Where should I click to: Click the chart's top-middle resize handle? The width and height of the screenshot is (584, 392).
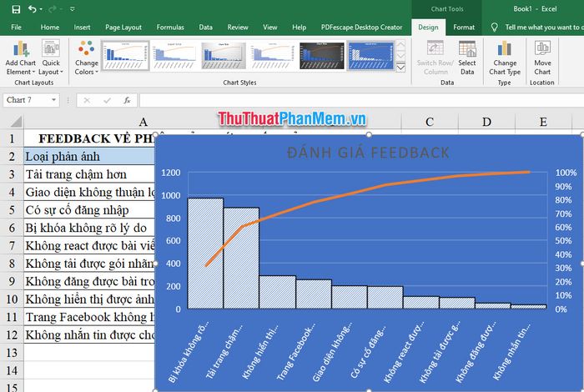pyautogui.click(x=369, y=135)
